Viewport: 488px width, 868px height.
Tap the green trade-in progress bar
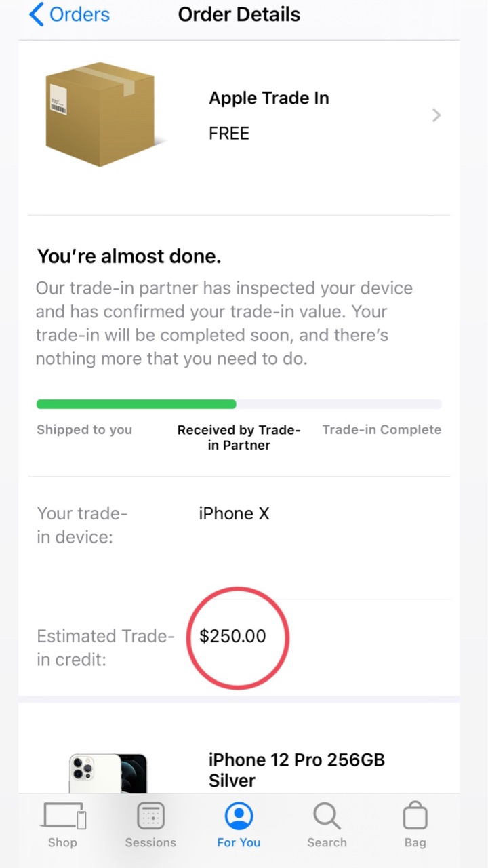pos(136,404)
